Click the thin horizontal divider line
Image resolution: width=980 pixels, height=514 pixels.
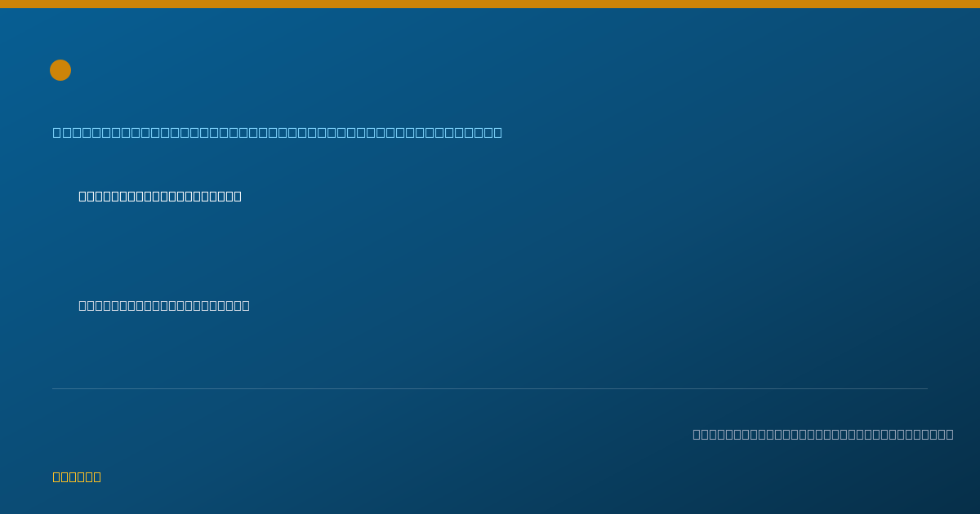coord(490,388)
